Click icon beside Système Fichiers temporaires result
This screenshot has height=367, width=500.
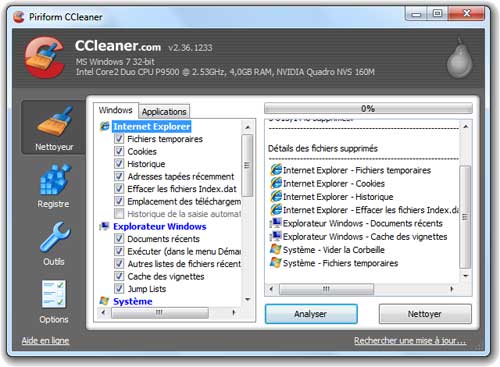pos(276,263)
